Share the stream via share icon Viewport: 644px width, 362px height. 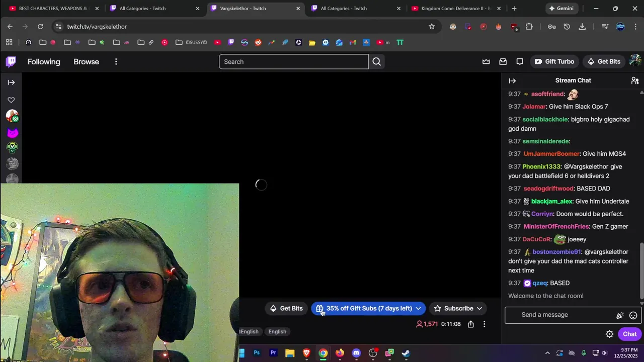(470, 324)
